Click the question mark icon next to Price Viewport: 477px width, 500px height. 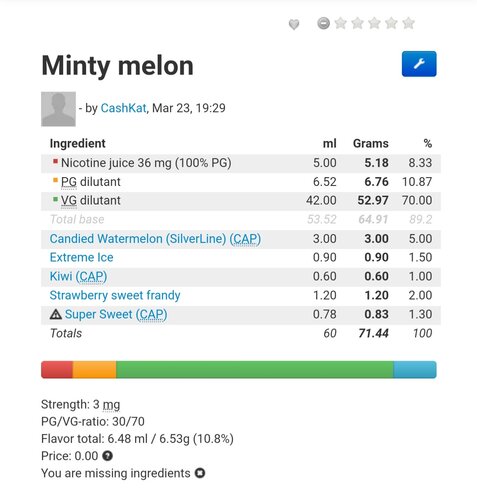click(107, 455)
